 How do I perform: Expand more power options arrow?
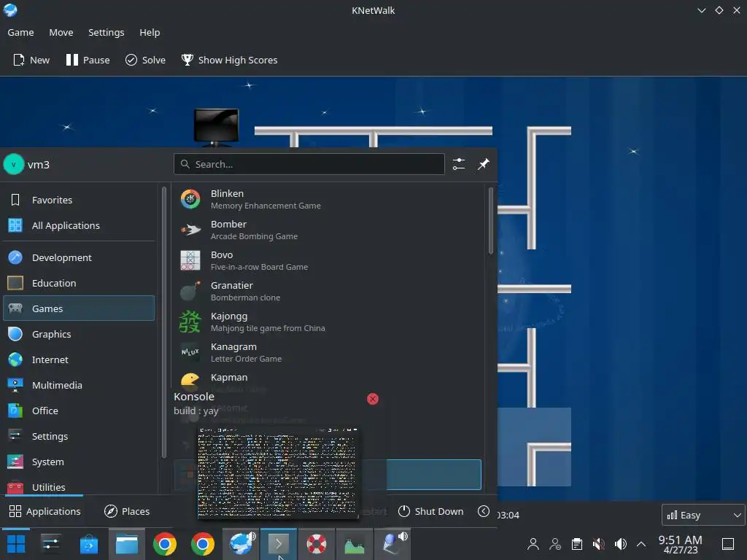pyautogui.click(x=484, y=511)
